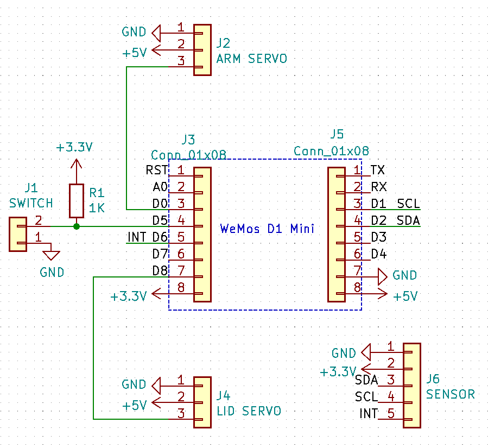This screenshot has height=448, width=488.
Task: Select GND triangle at J6 pin 1
Action: point(366,352)
